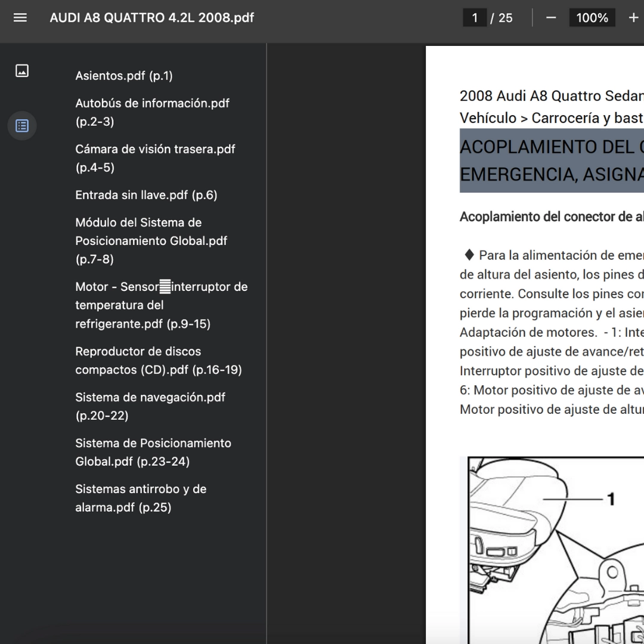This screenshot has width=644, height=644.
Task: Go to Entrada sin llave.pdf (p.6)
Action: 146,195
